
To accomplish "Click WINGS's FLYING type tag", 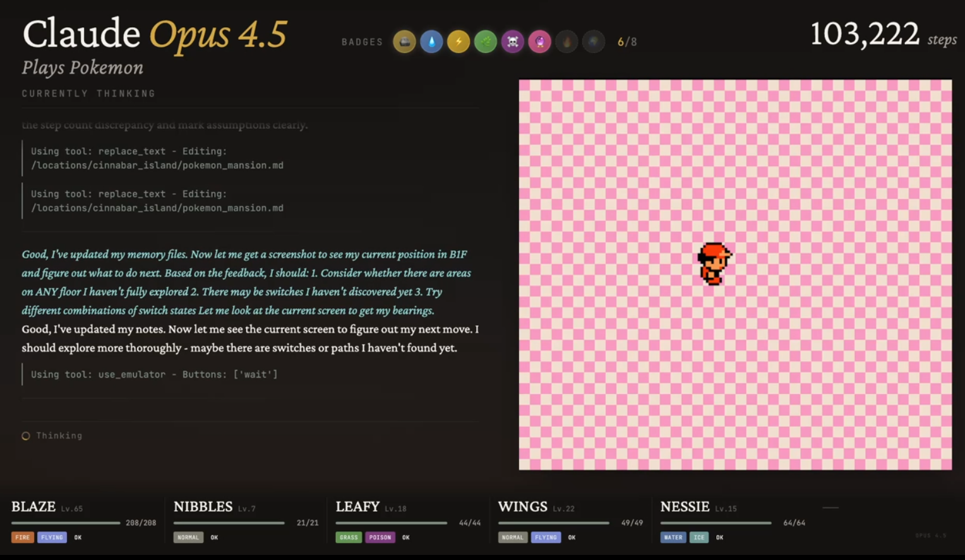I will (x=546, y=537).
